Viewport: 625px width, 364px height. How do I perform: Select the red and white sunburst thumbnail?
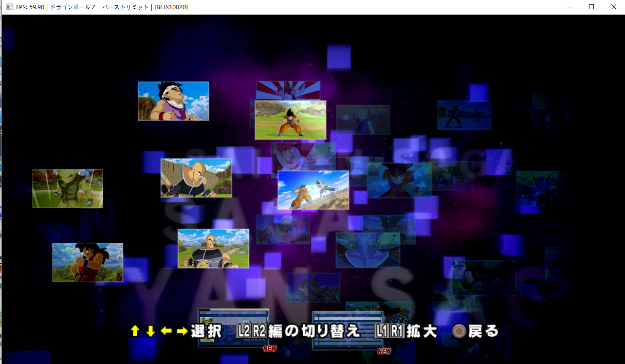pos(288,91)
